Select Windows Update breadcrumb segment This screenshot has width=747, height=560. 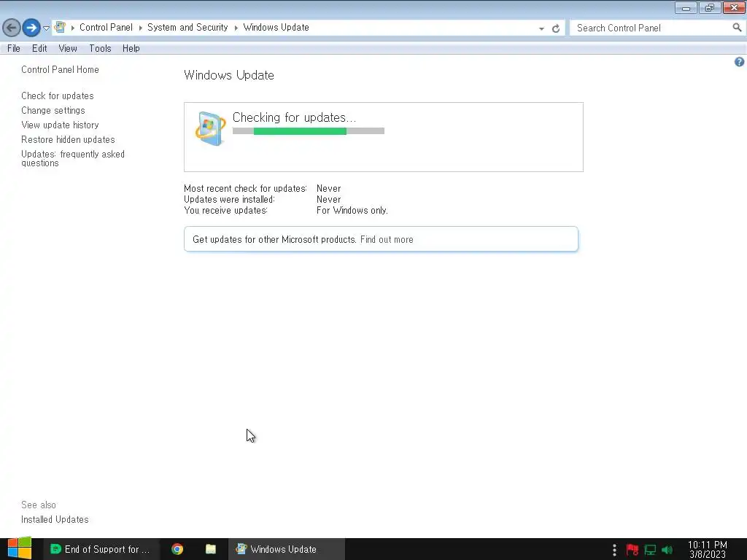coord(276,27)
